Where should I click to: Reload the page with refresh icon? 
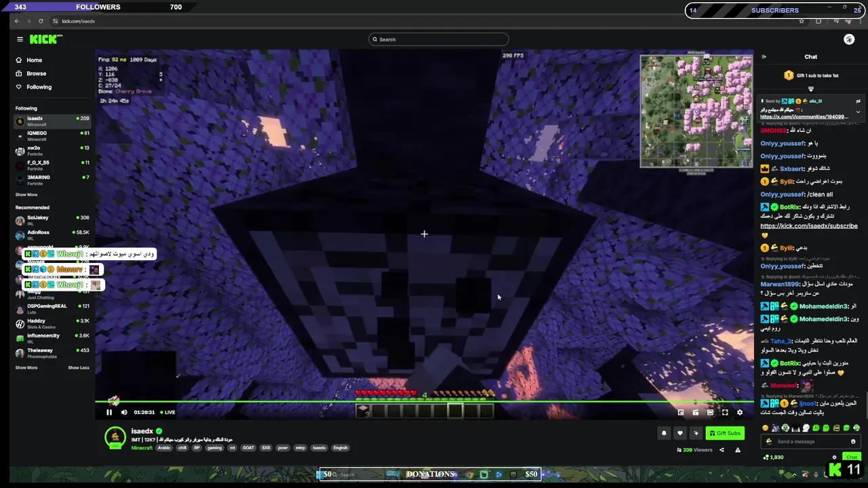[x=41, y=21]
